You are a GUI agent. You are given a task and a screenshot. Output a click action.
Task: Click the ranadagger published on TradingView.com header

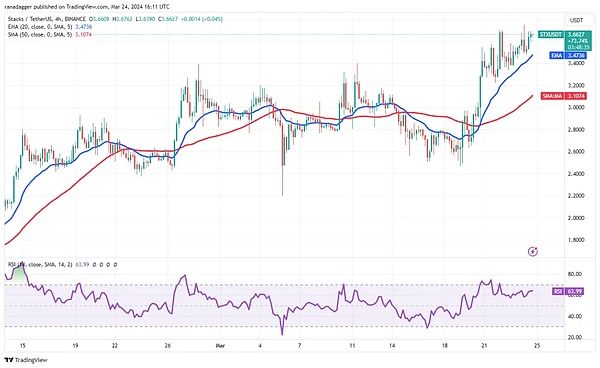89,7
